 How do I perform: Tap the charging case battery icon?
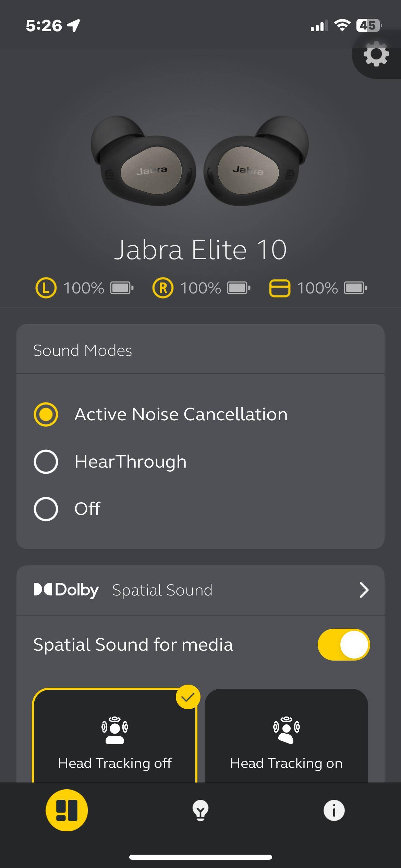coord(355,288)
